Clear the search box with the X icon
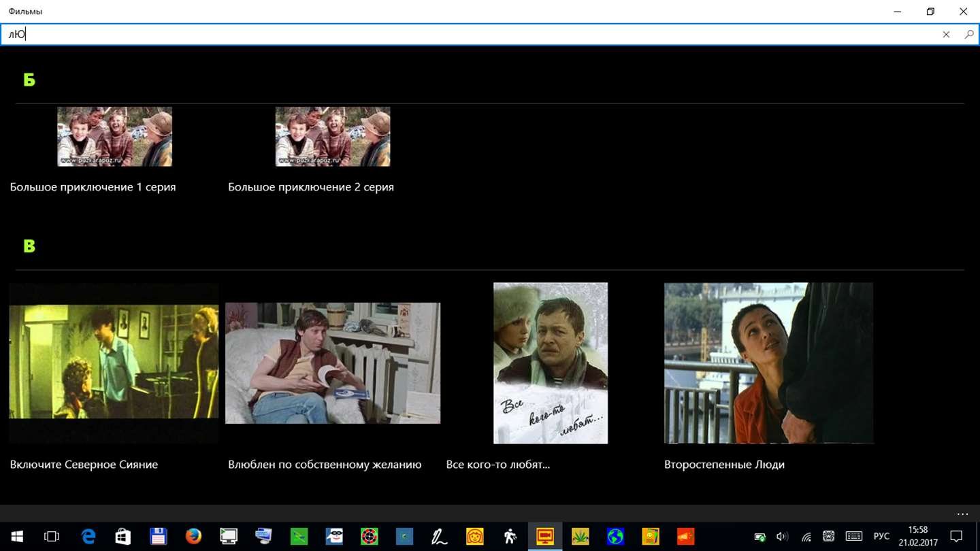Screen dimensions: 980x551 pyautogui.click(x=946, y=35)
